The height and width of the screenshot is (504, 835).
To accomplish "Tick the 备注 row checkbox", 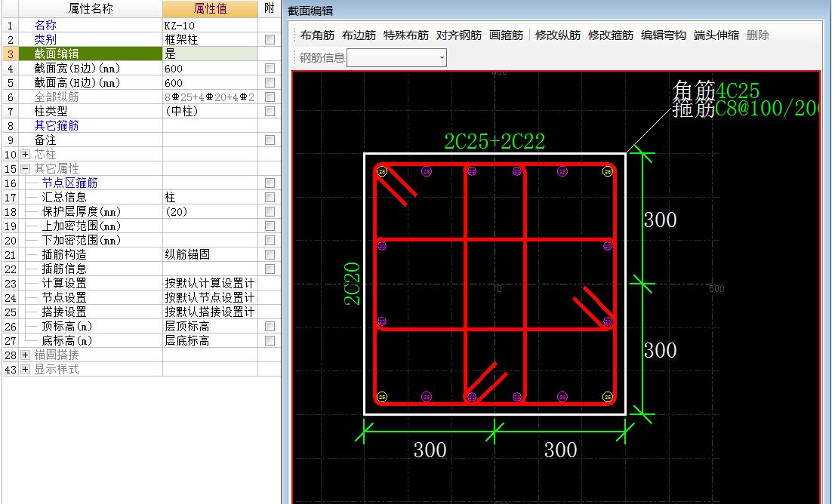I will [270, 140].
